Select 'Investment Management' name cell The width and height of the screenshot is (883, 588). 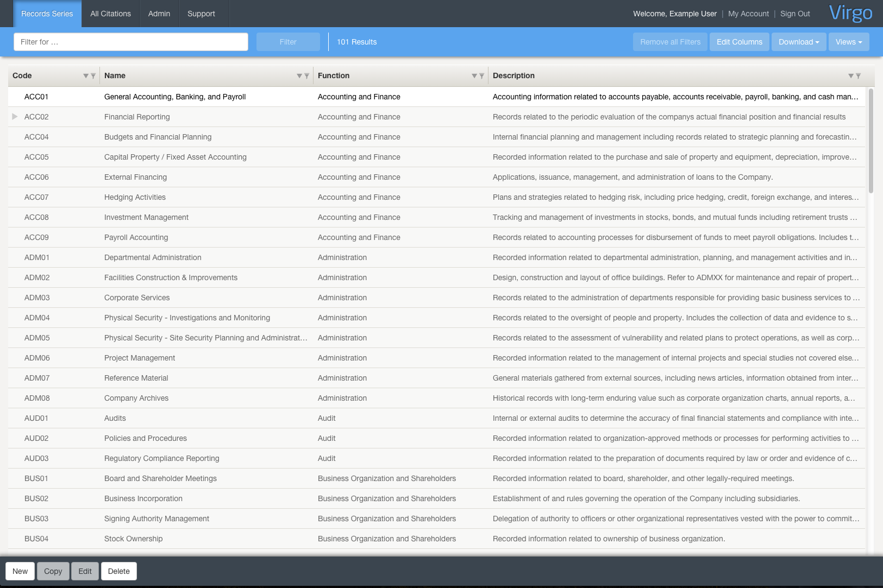click(146, 217)
